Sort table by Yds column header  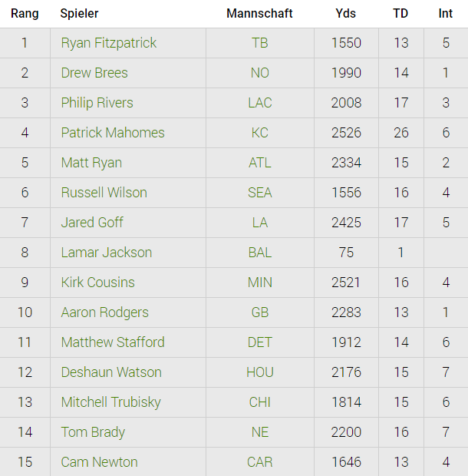tap(345, 14)
